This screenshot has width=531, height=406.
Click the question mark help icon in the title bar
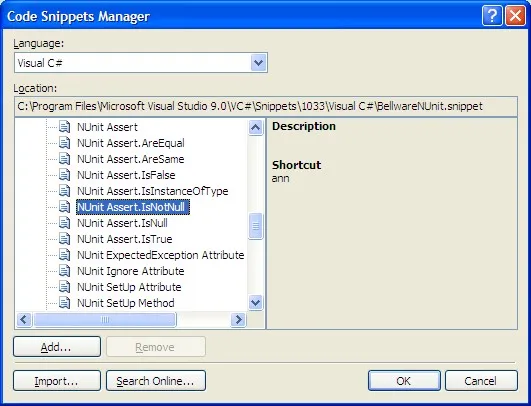(x=492, y=16)
